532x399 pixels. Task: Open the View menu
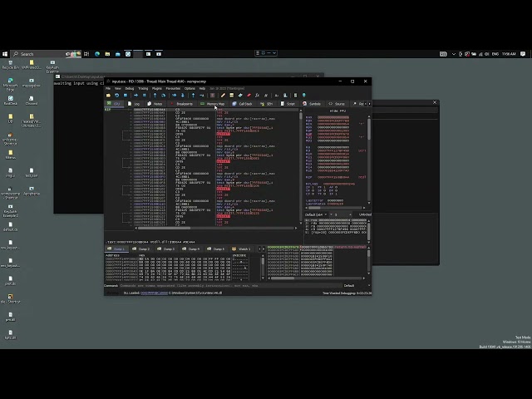[118, 89]
